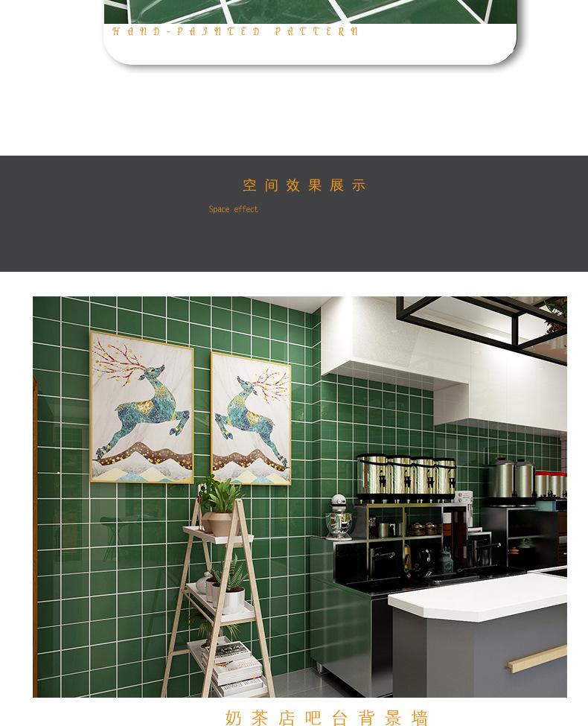Click the white counter top of the bar
The width and height of the screenshot is (588, 726).
click(x=478, y=597)
